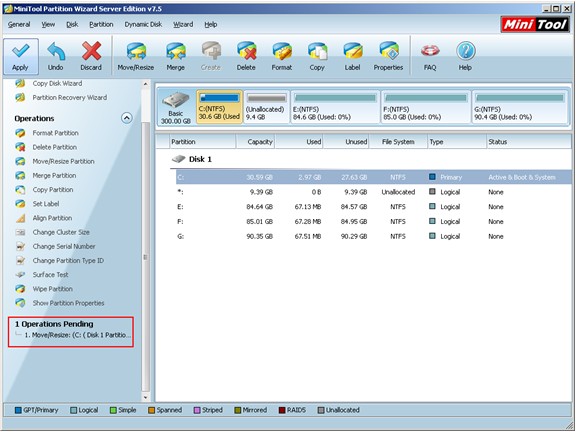Screen dimensions: 576x432
Task: Select F:(NTFS) block in disk map
Action: click(426, 107)
